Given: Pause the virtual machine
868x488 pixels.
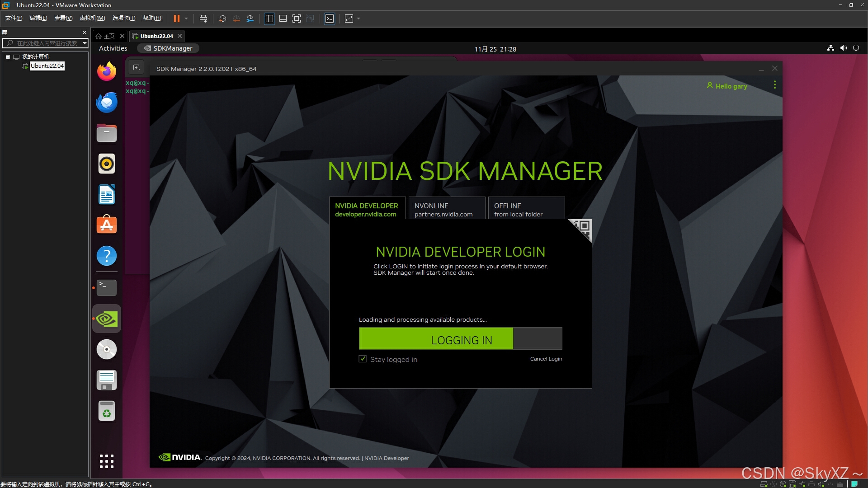Looking at the screenshot, I should pyautogui.click(x=176, y=19).
